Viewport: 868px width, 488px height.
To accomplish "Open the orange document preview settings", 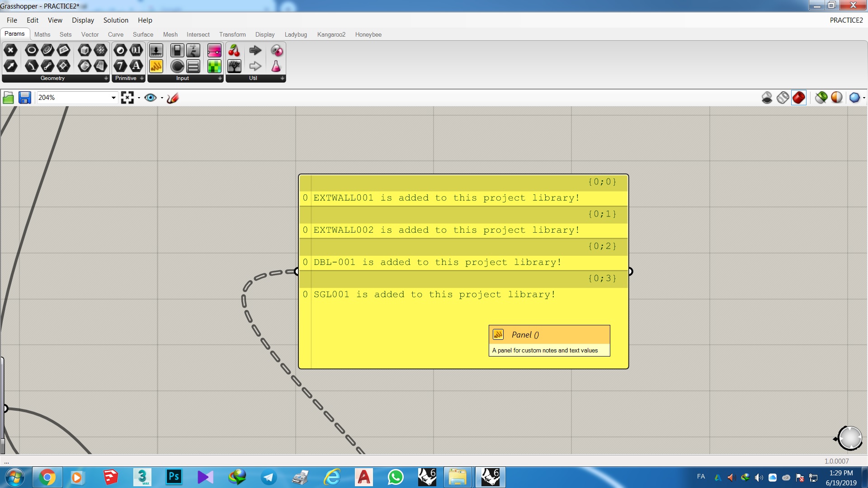I will point(837,98).
